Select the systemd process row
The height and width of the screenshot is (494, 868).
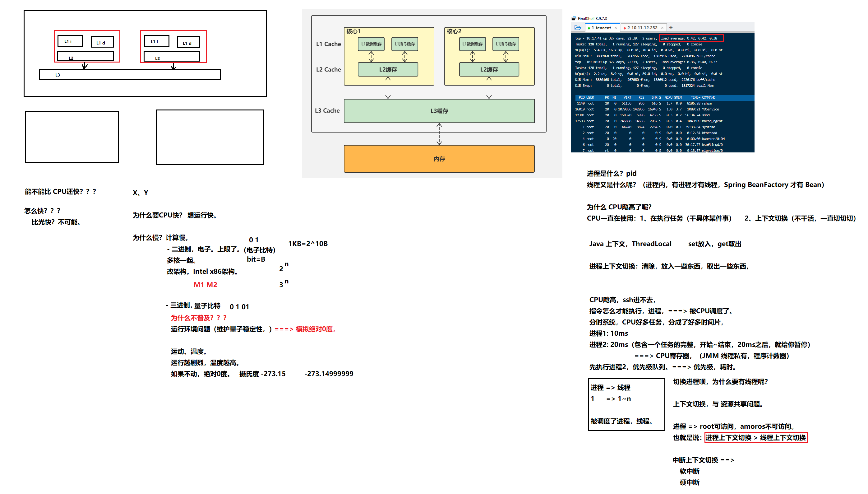pyautogui.click(x=662, y=127)
